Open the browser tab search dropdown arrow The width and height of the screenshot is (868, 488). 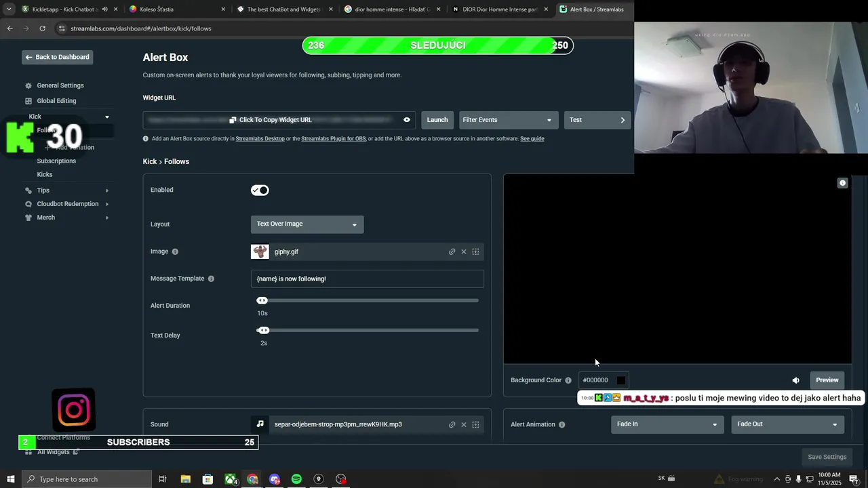pos(9,9)
